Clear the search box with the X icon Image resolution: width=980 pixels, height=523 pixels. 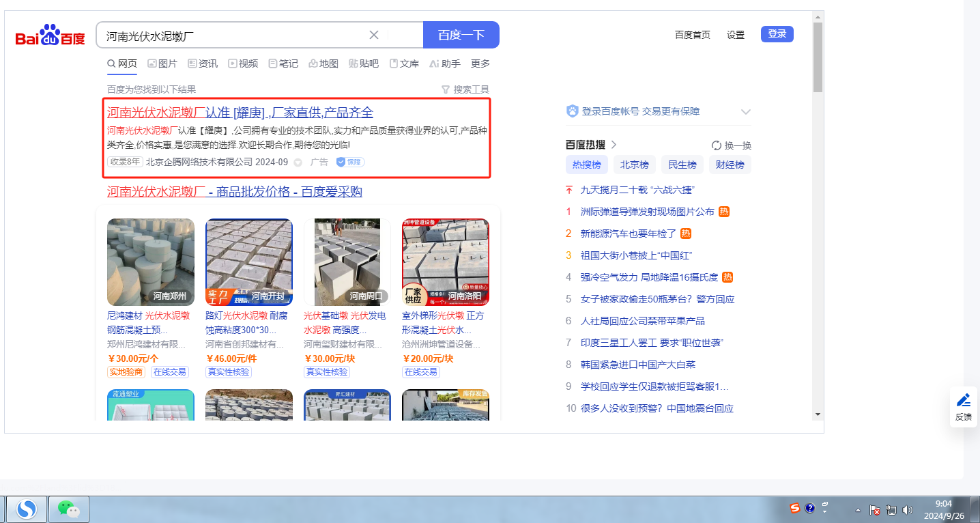coord(374,36)
